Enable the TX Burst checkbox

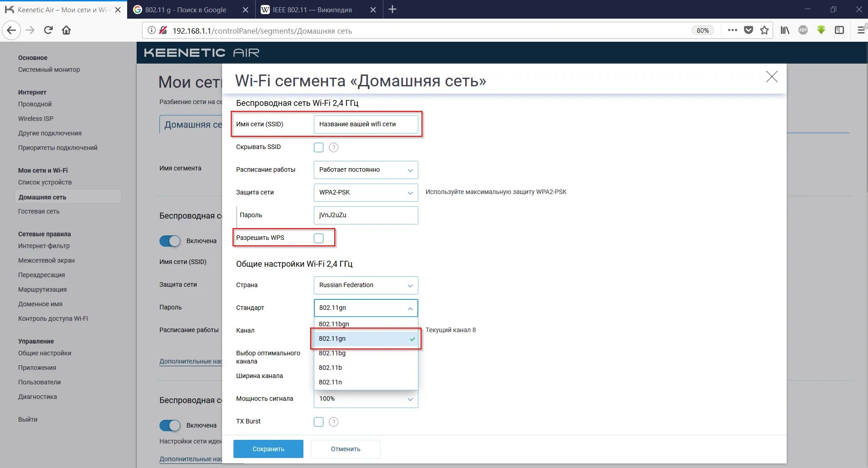point(318,422)
